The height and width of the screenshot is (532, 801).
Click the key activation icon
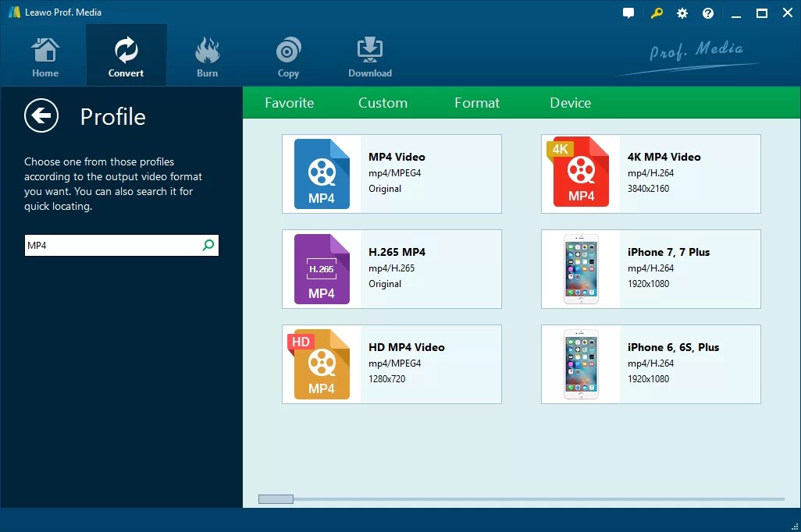(657, 12)
